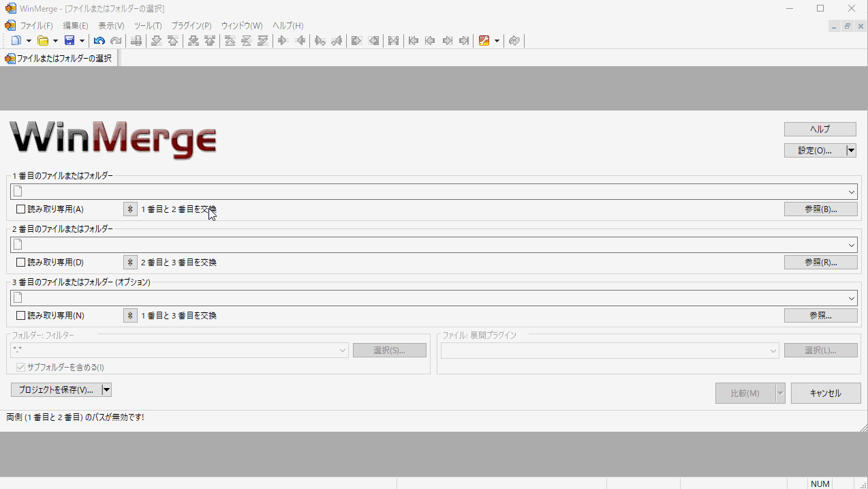868x489 pixels.
Task: Click the swap icon for 2番目と3番目を交換
Action: click(x=130, y=263)
